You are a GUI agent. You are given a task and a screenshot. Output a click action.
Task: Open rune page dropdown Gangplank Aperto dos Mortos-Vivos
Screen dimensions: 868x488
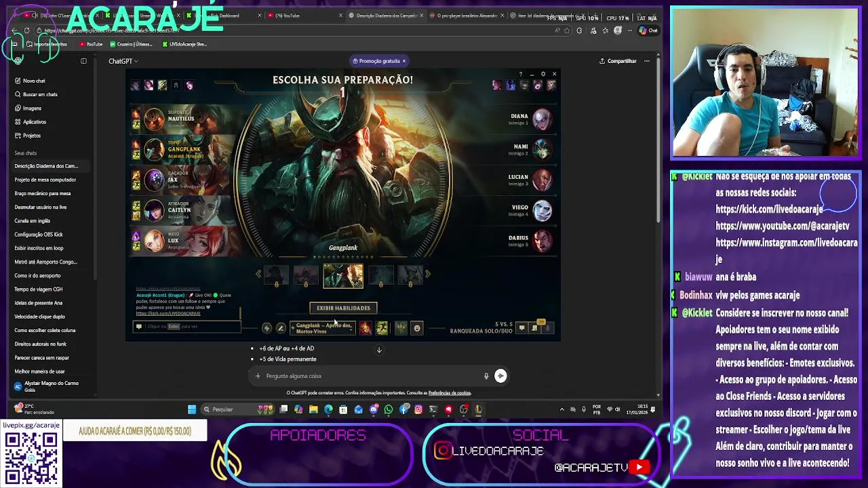tap(322, 328)
